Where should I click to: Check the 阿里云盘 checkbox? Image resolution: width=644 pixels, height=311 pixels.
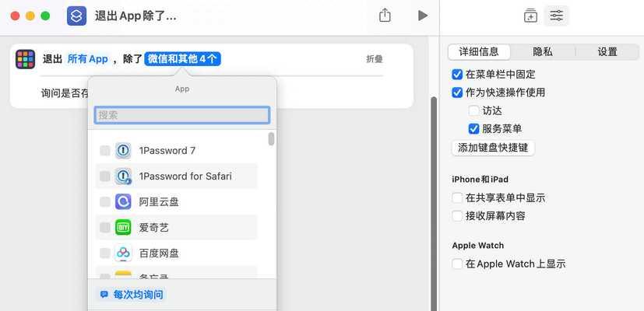105,202
